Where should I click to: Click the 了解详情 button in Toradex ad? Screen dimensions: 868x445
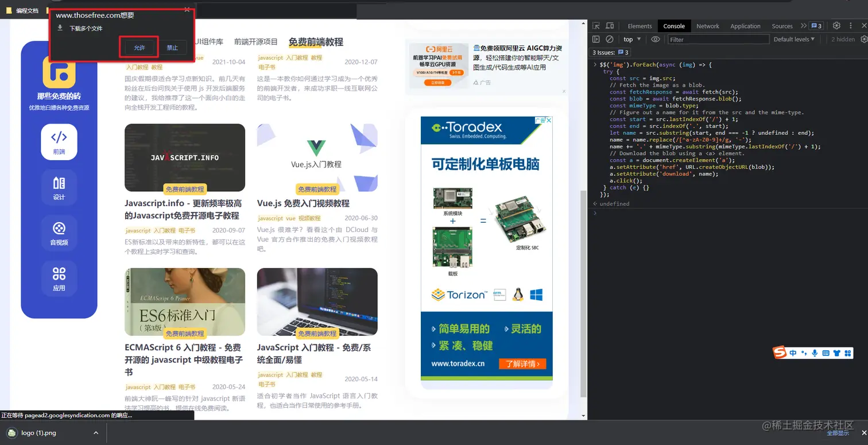[x=522, y=363]
